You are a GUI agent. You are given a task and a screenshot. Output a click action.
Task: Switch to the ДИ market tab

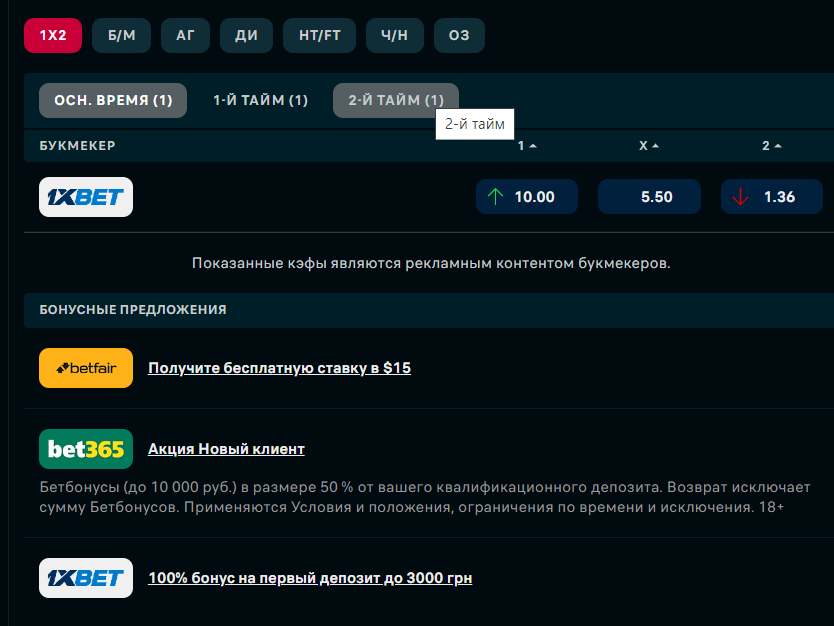pyautogui.click(x=246, y=36)
